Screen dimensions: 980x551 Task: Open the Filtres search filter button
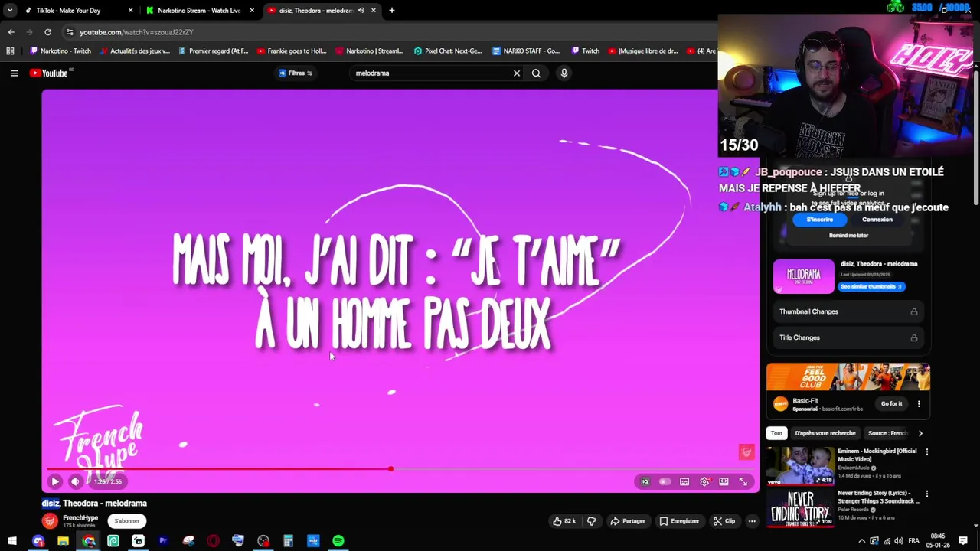[296, 73]
